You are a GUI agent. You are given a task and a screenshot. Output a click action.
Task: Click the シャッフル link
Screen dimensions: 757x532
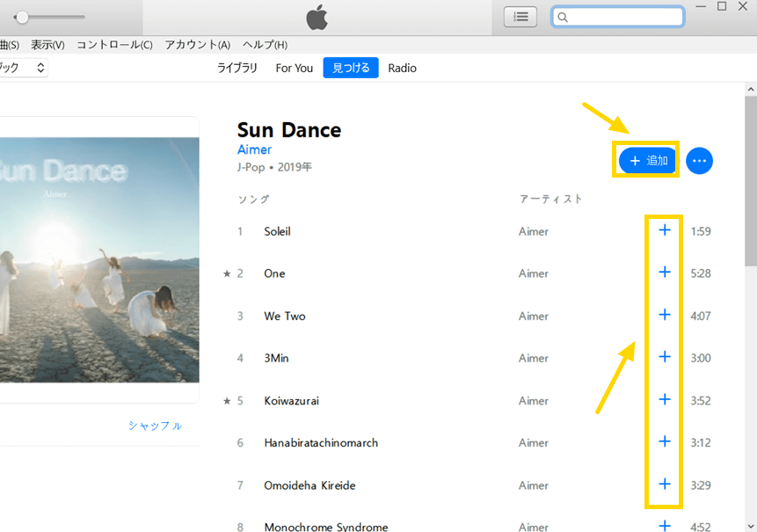point(156,426)
